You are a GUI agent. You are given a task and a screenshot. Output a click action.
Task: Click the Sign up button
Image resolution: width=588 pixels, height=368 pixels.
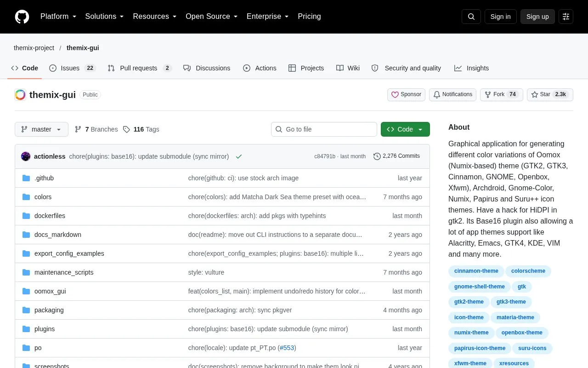(537, 17)
